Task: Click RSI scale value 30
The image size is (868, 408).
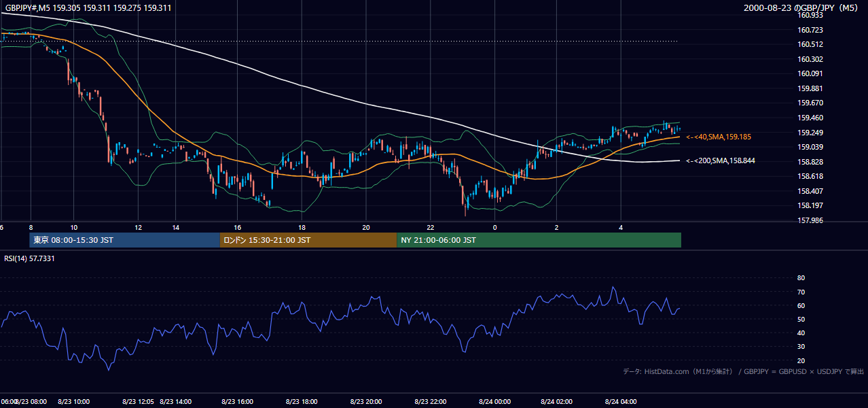Action: [x=801, y=347]
